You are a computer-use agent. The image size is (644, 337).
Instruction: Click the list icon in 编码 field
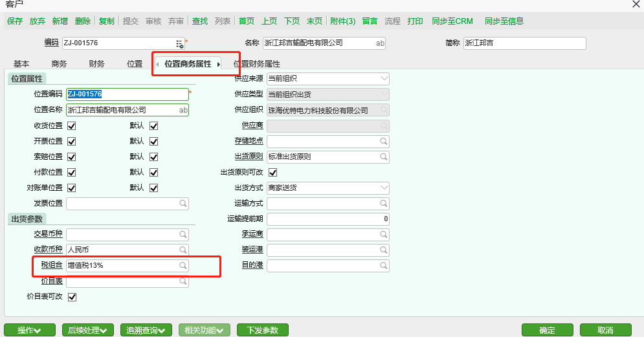[179, 43]
